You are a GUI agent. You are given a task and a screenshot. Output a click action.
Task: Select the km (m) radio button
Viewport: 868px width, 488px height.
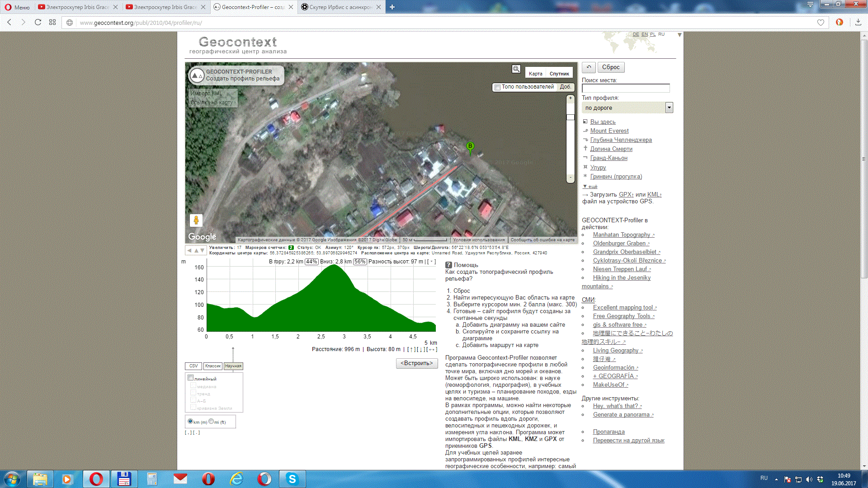pos(190,421)
